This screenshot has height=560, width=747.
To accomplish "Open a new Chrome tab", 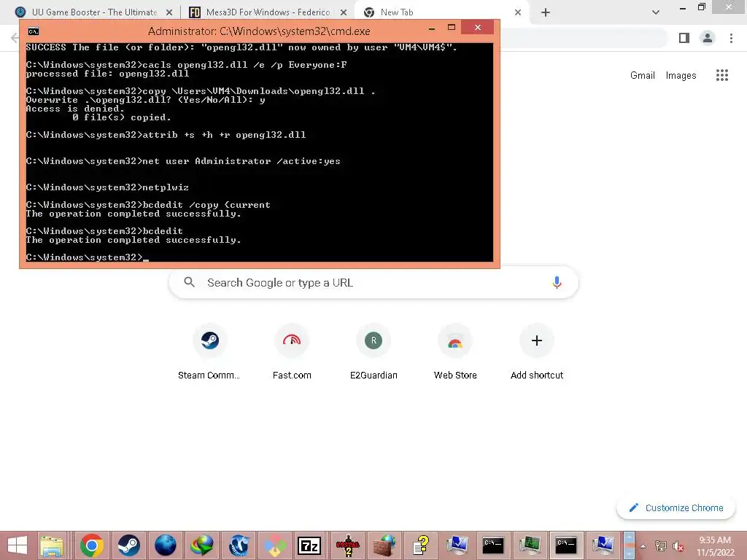I will (x=546, y=12).
